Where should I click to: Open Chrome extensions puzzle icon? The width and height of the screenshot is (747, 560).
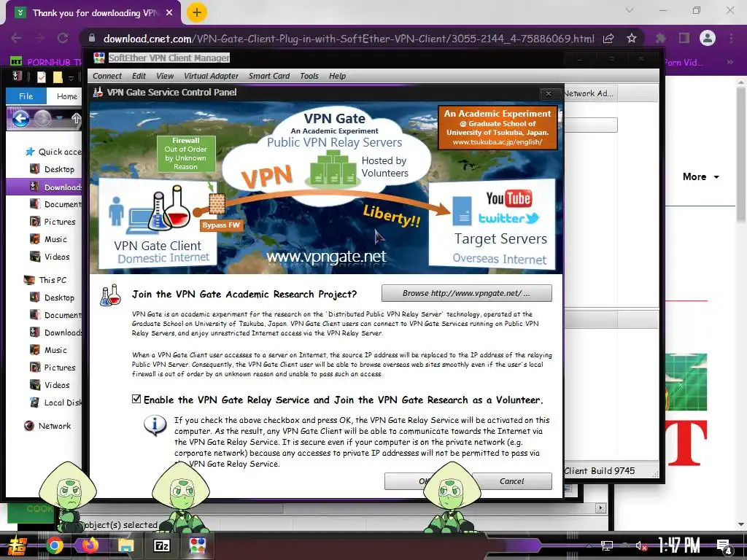[660, 38]
